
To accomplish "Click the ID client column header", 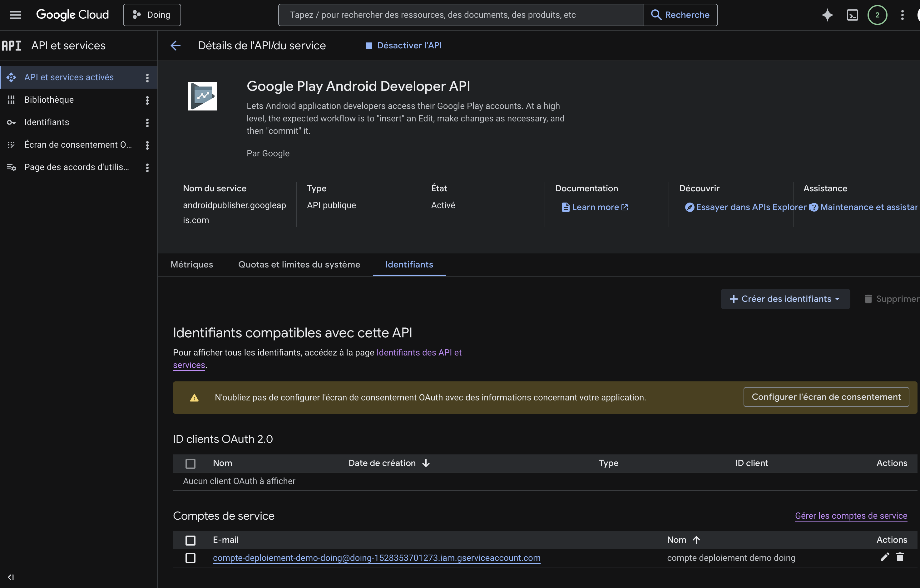I will [751, 463].
